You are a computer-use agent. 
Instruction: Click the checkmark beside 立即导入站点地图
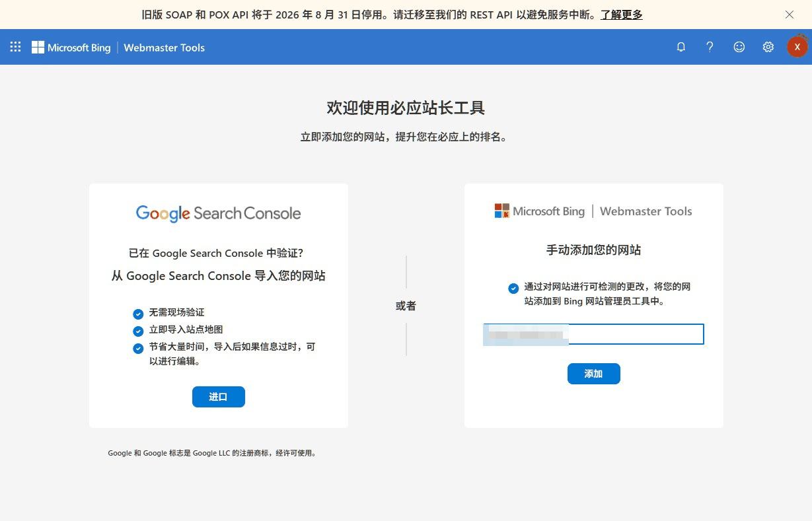point(138,331)
